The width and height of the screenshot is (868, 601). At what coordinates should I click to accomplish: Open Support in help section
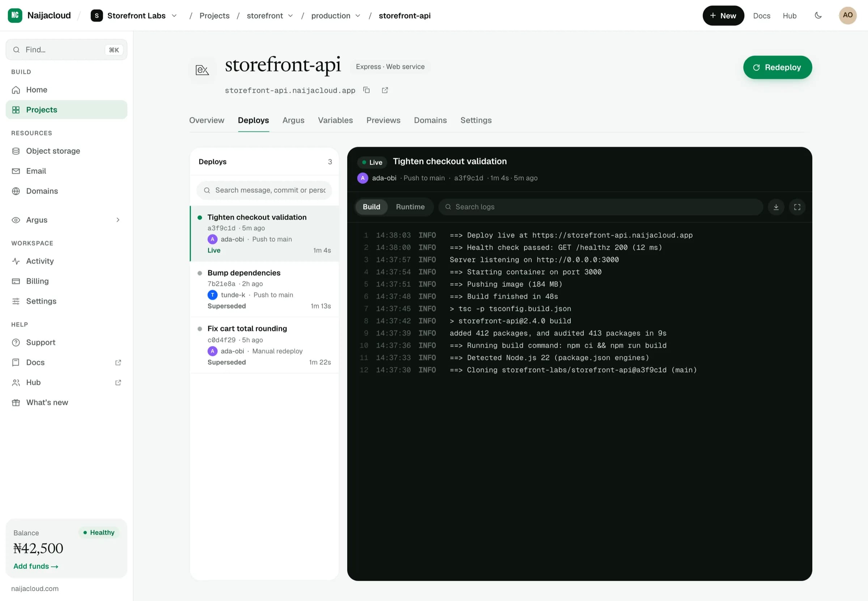[x=66, y=342]
